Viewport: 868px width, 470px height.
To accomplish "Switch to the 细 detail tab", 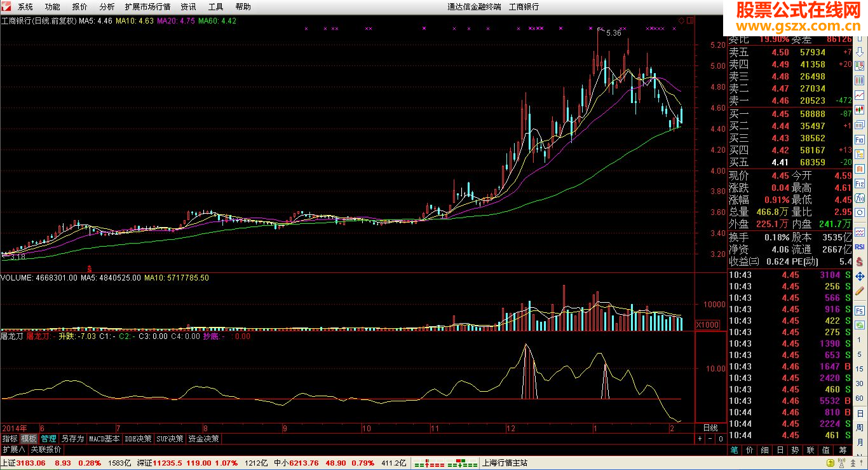I will pyautogui.click(x=765, y=450).
